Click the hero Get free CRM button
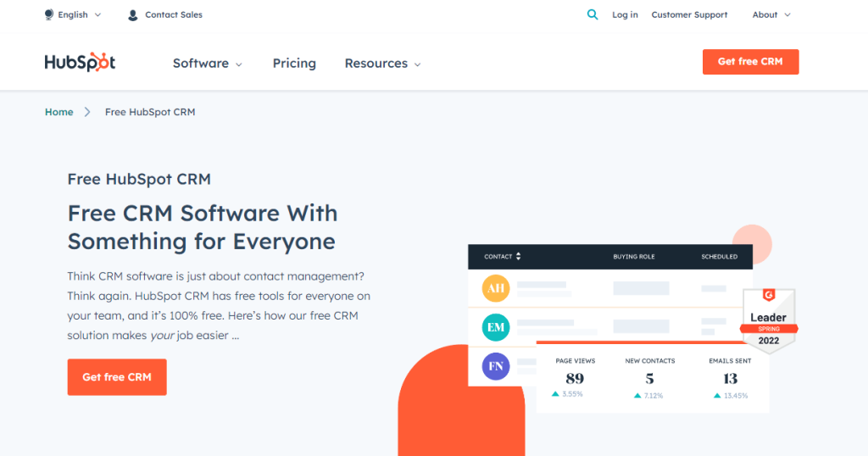Image resolution: width=868 pixels, height=456 pixels. click(x=117, y=377)
